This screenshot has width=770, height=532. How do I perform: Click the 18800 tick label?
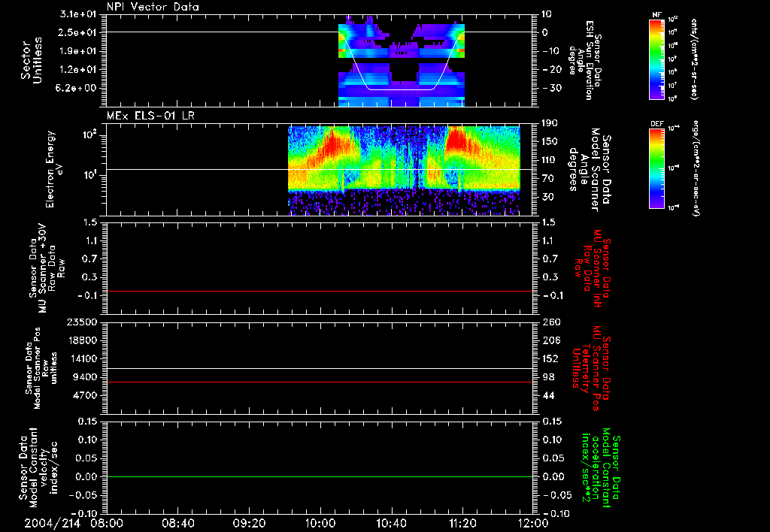coord(82,340)
